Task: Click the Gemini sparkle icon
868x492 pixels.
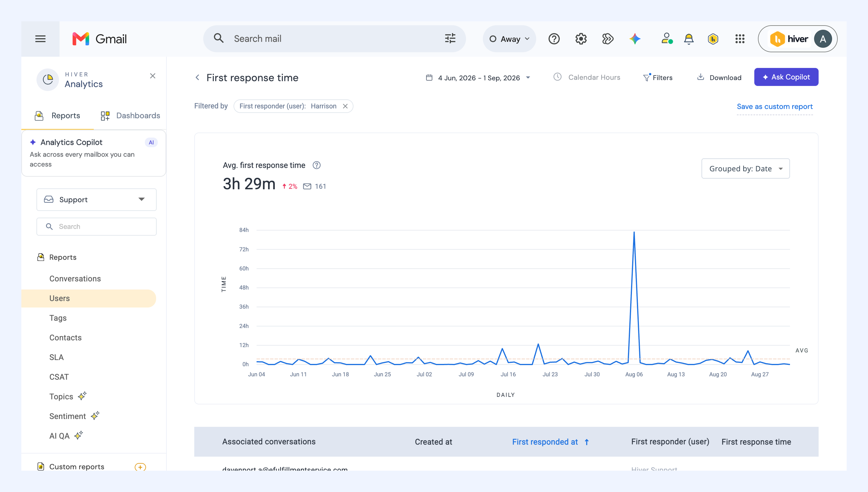Action: point(635,39)
